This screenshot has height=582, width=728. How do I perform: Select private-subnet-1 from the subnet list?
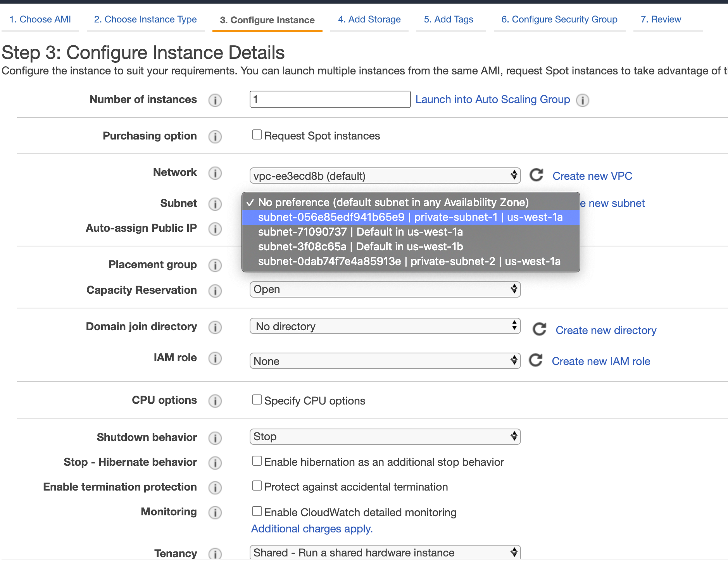(x=410, y=217)
